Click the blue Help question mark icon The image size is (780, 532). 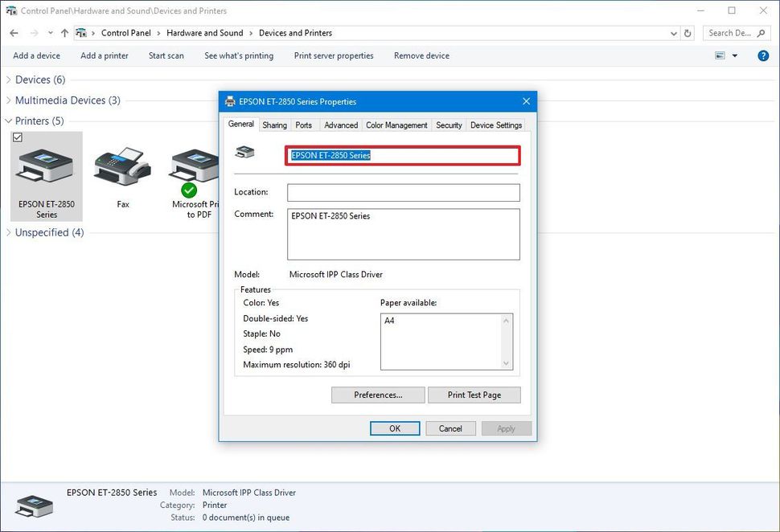tap(762, 55)
